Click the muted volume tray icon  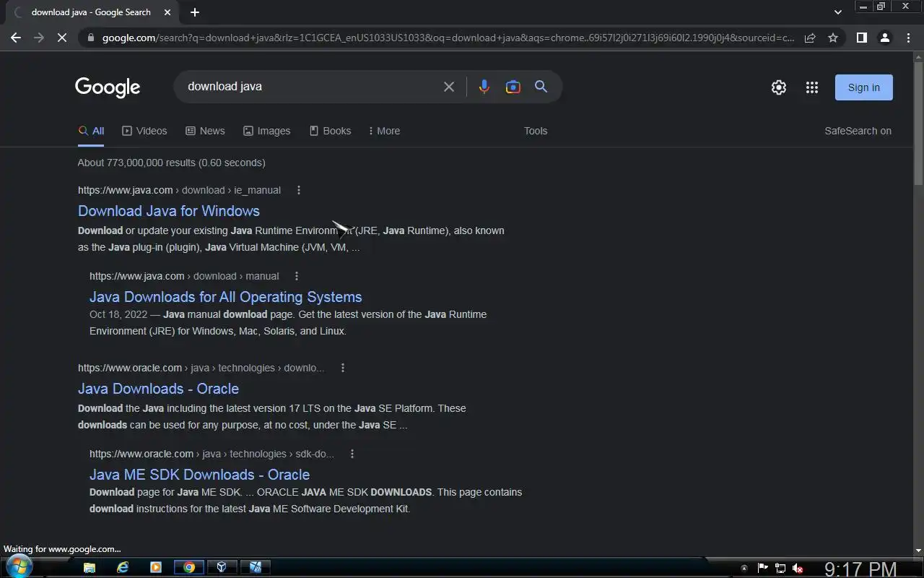coord(798,568)
